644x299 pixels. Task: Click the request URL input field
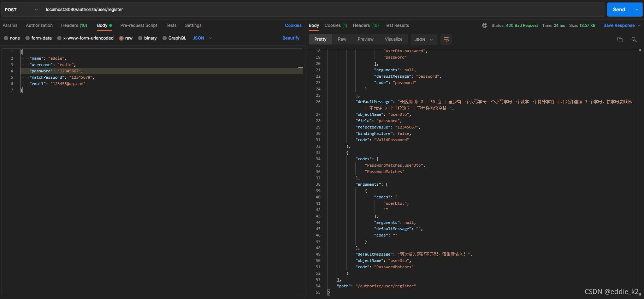coord(323,10)
